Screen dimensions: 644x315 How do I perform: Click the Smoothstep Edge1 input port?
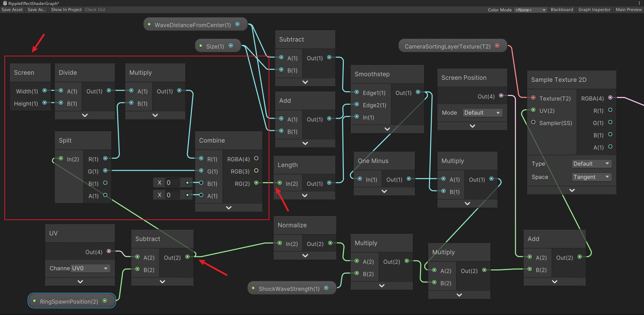click(x=357, y=92)
